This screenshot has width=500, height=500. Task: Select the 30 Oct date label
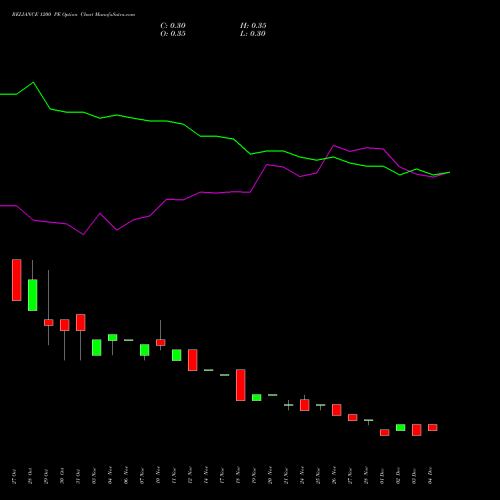point(62,476)
